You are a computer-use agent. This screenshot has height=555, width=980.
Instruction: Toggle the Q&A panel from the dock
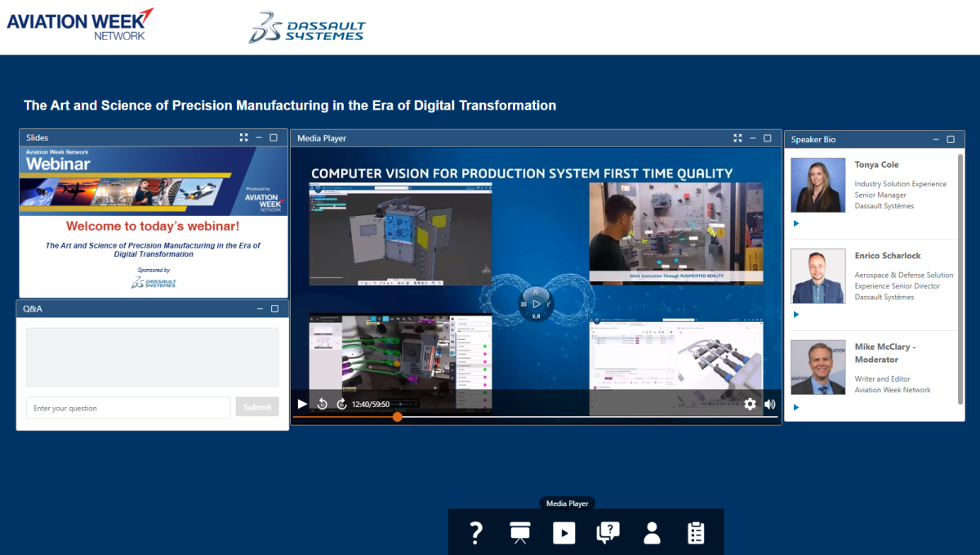pyautogui.click(x=608, y=533)
